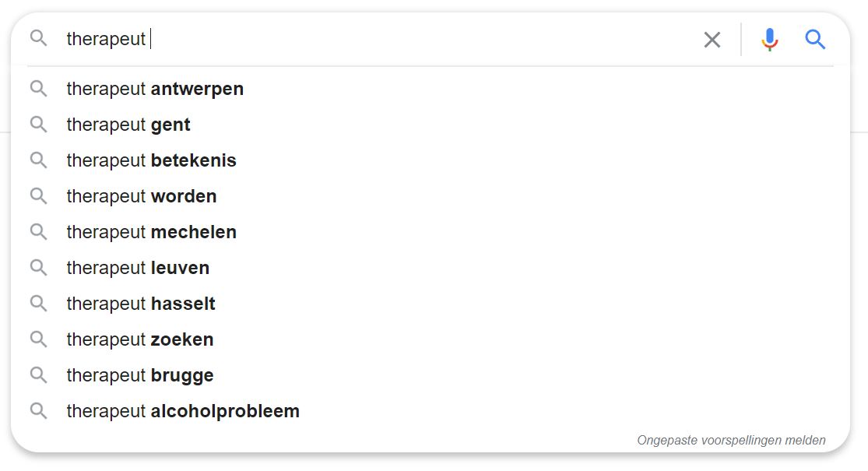Click gray magnifier icon left of search field
The image size is (868, 471).
point(39,38)
